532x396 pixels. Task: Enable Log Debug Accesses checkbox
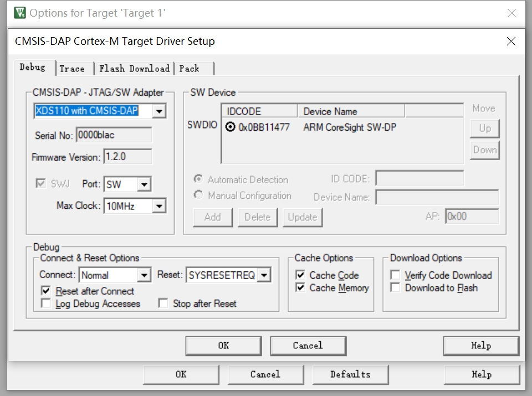(x=46, y=304)
